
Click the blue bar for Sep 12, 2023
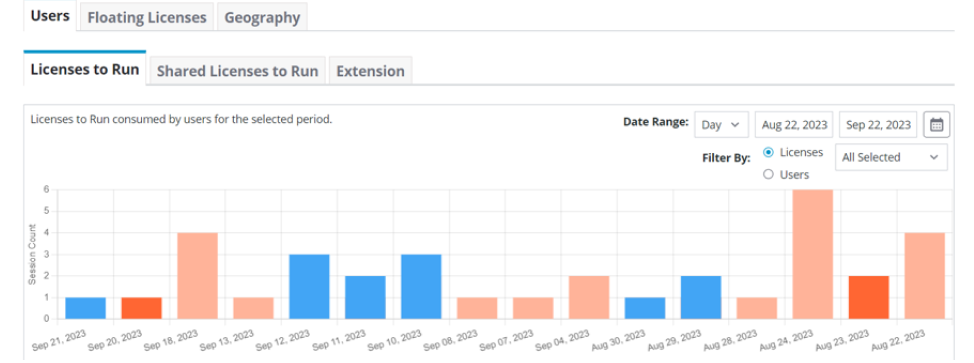309,287
